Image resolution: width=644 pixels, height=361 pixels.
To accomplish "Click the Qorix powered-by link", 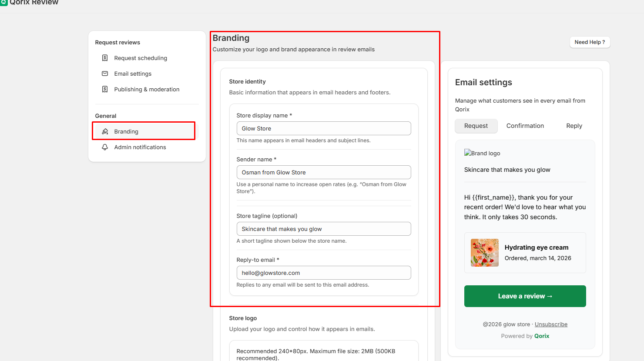I will click(x=542, y=336).
